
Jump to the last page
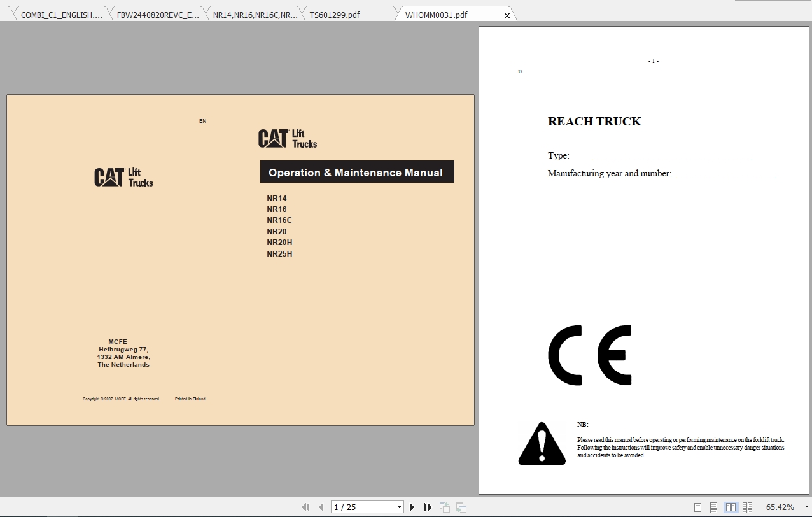pyautogui.click(x=428, y=507)
